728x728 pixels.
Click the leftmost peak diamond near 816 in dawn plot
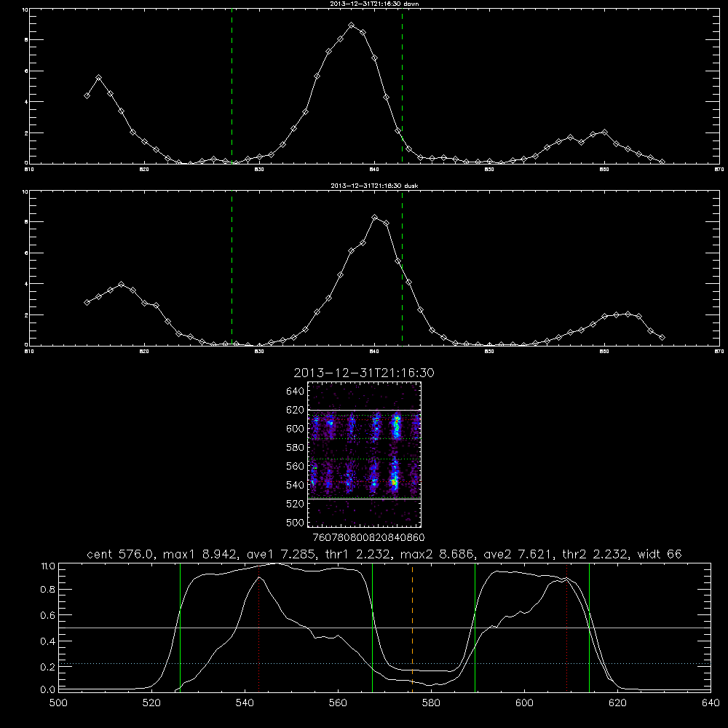pyautogui.click(x=98, y=78)
